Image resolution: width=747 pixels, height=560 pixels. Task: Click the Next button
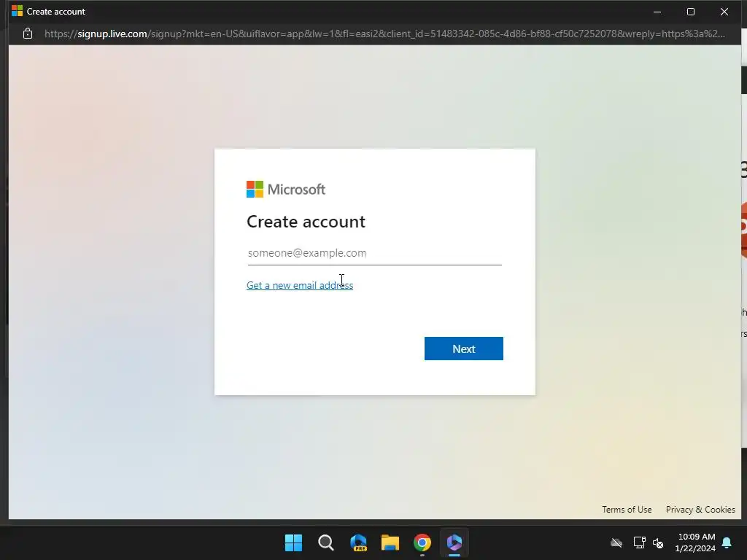click(x=463, y=349)
